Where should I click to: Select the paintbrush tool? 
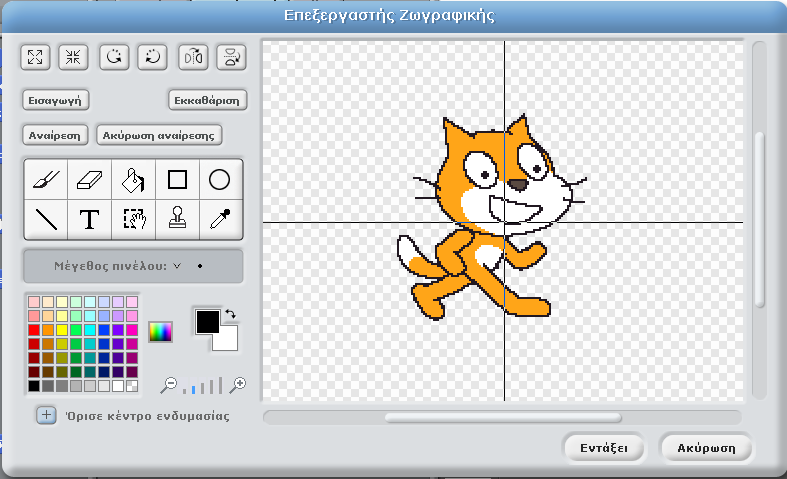[x=46, y=180]
